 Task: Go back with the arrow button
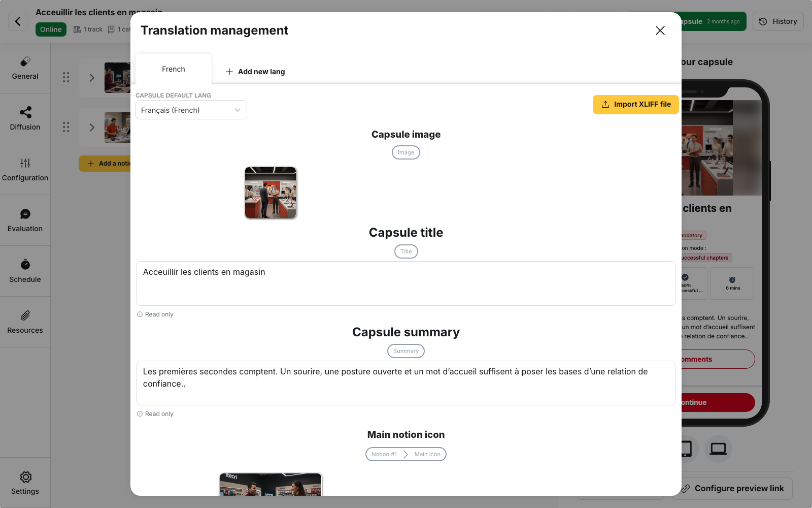click(x=18, y=21)
